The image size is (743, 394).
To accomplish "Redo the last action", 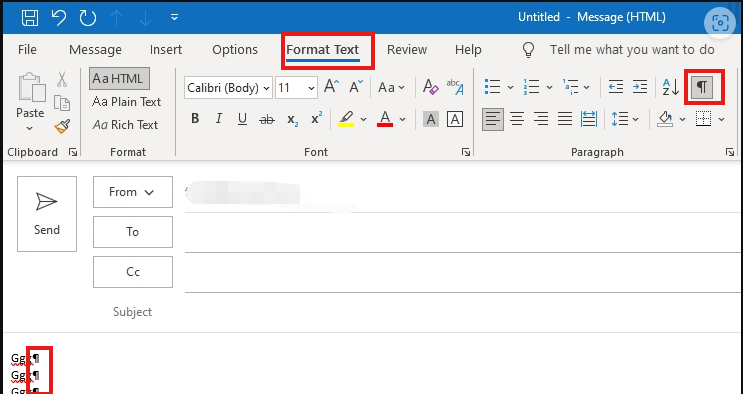I will [88, 18].
